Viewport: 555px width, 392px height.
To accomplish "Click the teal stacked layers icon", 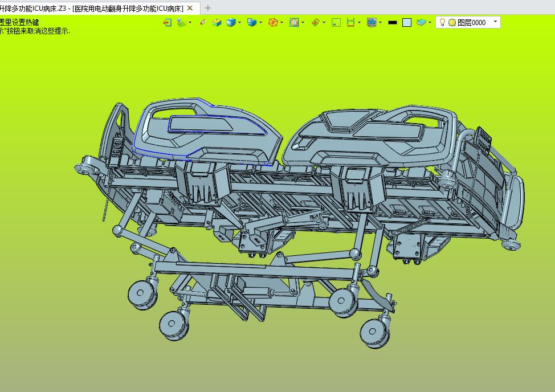I will tap(421, 23).
